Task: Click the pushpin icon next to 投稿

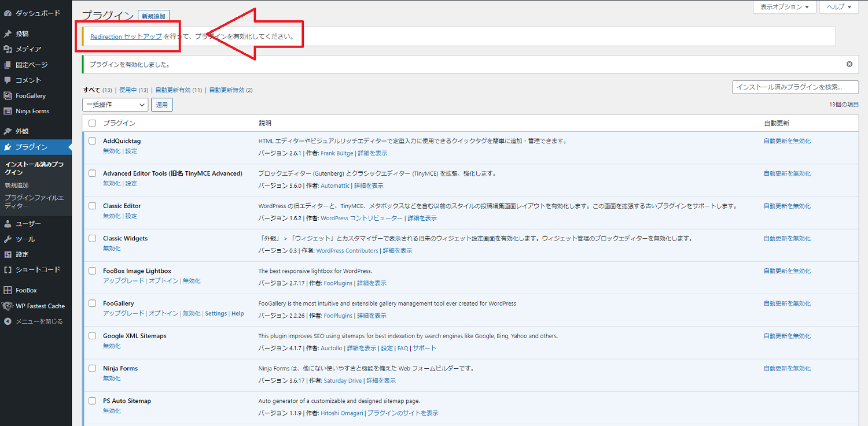Action: [x=8, y=34]
